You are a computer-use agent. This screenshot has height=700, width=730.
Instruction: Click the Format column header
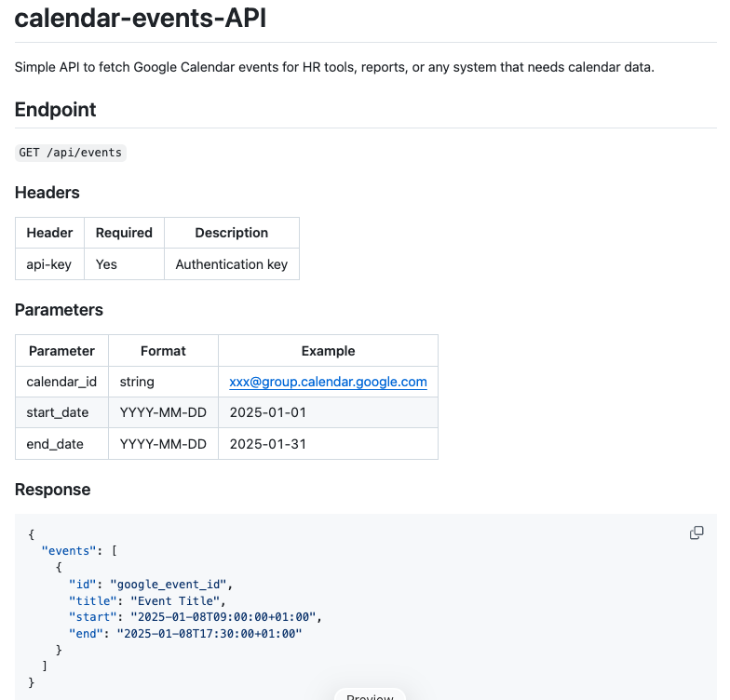163,351
